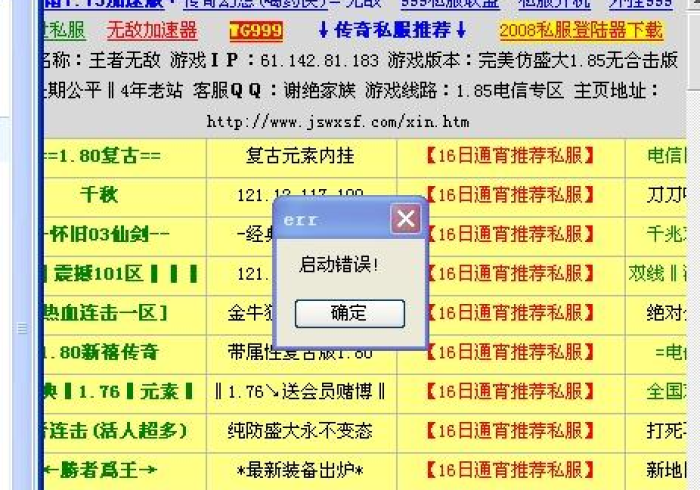700x490 pixels.
Task: Click 1.76↘送会员赌博 description text
Action: click(301, 391)
